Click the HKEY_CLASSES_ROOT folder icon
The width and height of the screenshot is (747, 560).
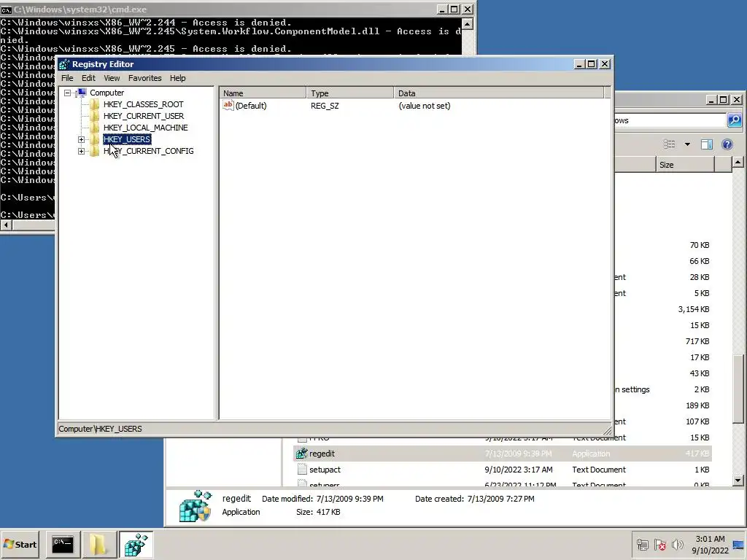click(x=94, y=104)
